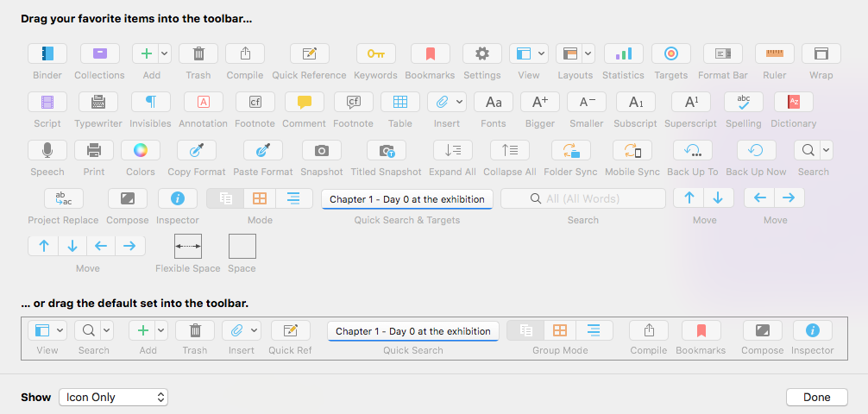Pick the Binder toolbar item
The width and height of the screenshot is (868, 414).
pos(47,53)
